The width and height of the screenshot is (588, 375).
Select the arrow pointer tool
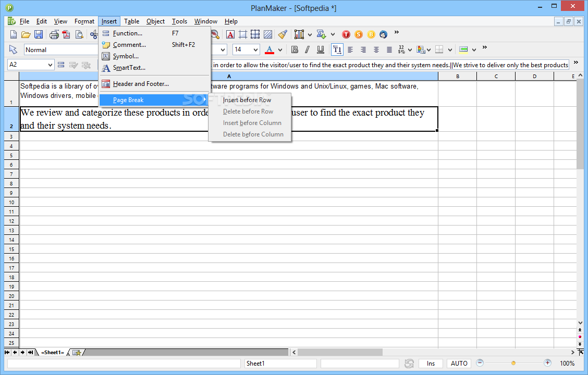click(13, 49)
